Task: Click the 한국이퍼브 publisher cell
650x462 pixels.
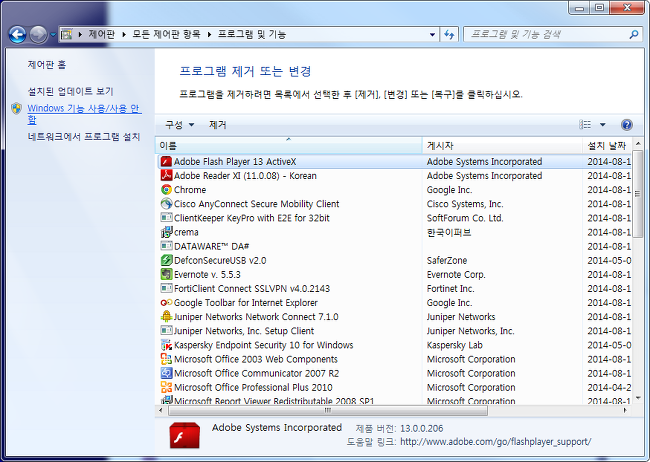Action: tap(449, 232)
